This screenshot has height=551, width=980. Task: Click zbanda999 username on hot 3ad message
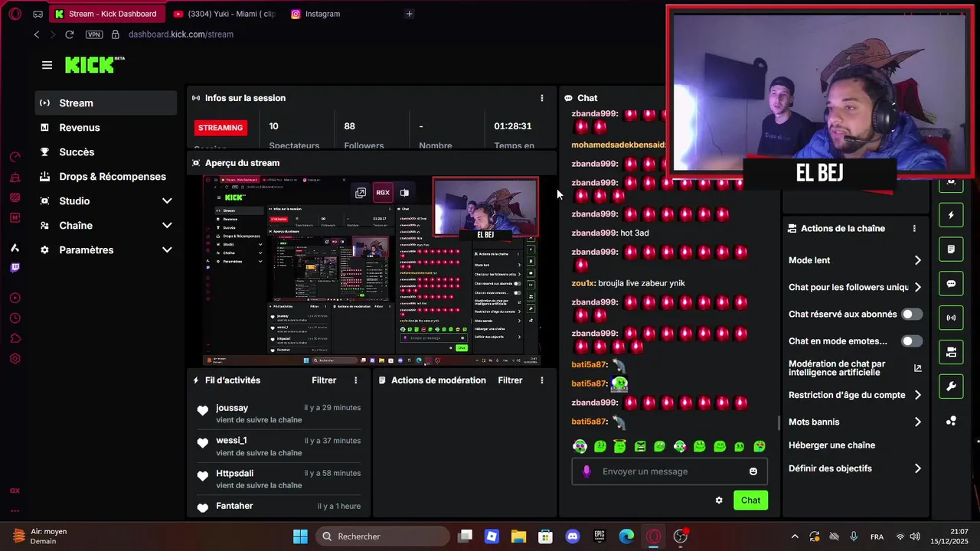point(594,233)
